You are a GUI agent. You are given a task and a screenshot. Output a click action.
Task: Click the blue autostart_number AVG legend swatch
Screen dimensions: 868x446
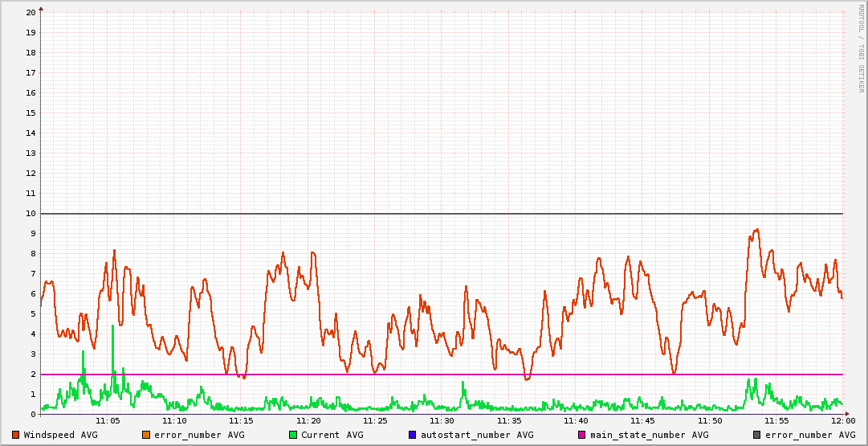413,435
